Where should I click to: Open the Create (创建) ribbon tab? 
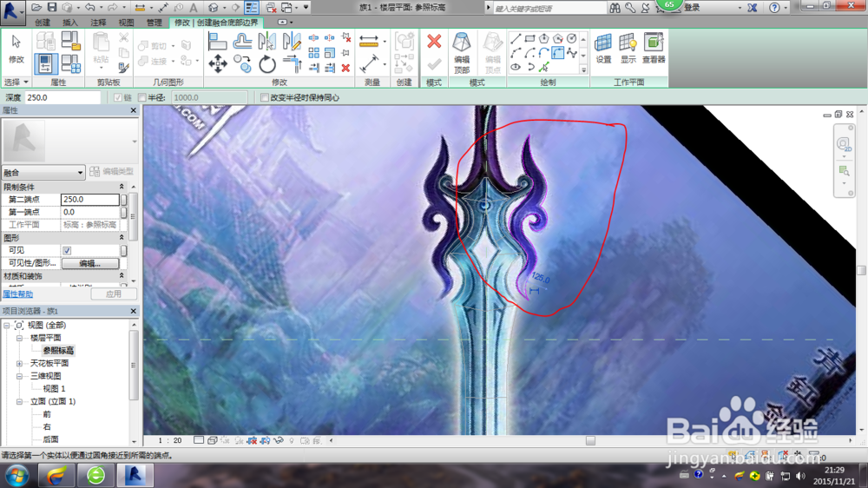pyautogui.click(x=42, y=23)
